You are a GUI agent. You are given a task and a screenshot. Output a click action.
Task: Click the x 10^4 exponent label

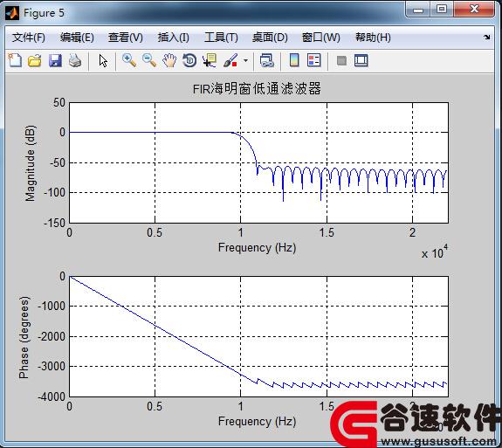pyautogui.click(x=435, y=252)
